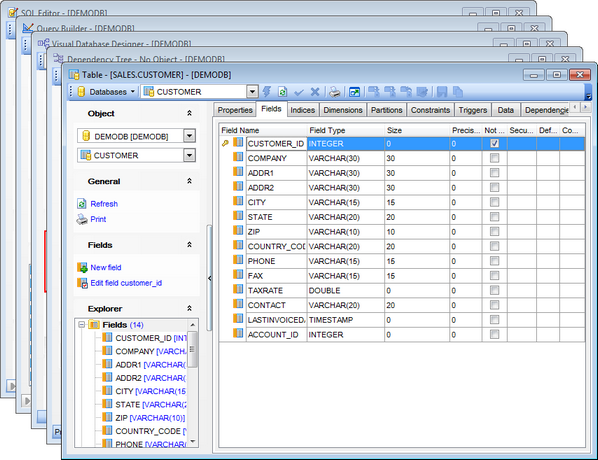Image resolution: width=598 pixels, height=460 pixels.
Task: Click the field icon beside ACCOUNT_ID row
Action: (238, 334)
